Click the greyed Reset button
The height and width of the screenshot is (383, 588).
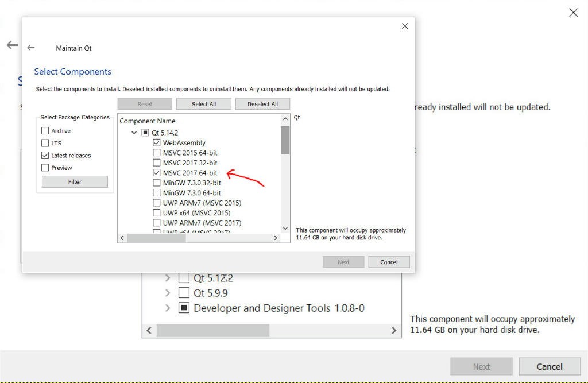pyautogui.click(x=145, y=104)
